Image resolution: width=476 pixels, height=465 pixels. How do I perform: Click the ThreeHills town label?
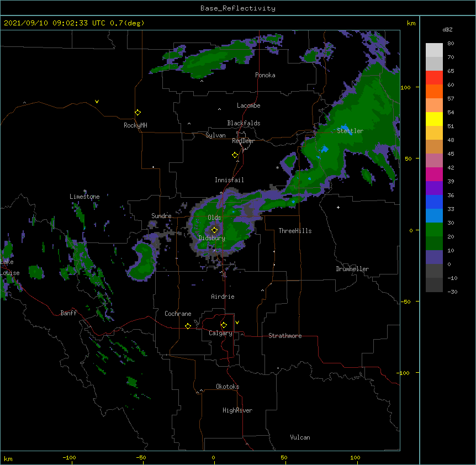tap(295, 231)
